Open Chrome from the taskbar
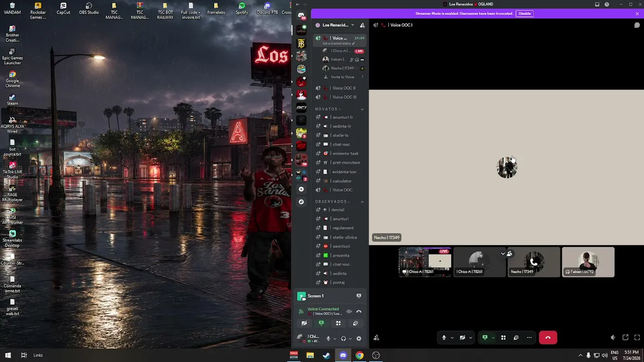The image size is (644, 362). click(x=359, y=355)
